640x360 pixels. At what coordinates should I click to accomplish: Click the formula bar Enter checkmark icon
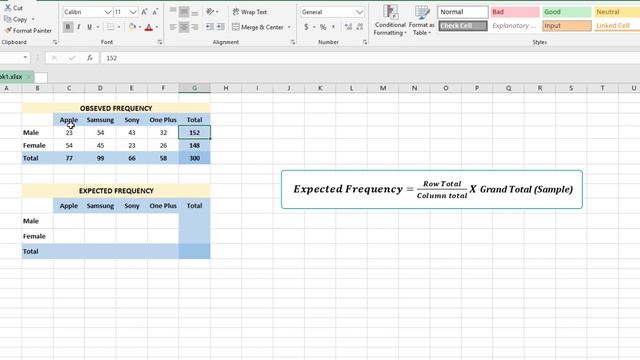coord(72,58)
